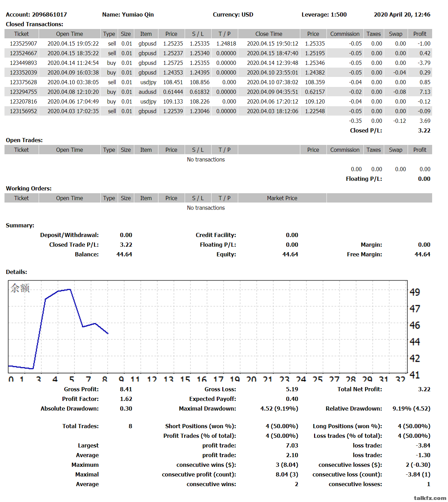Image resolution: width=448 pixels, height=502 pixels.
Task: Click ticket number 123524667
Action: pos(23,53)
